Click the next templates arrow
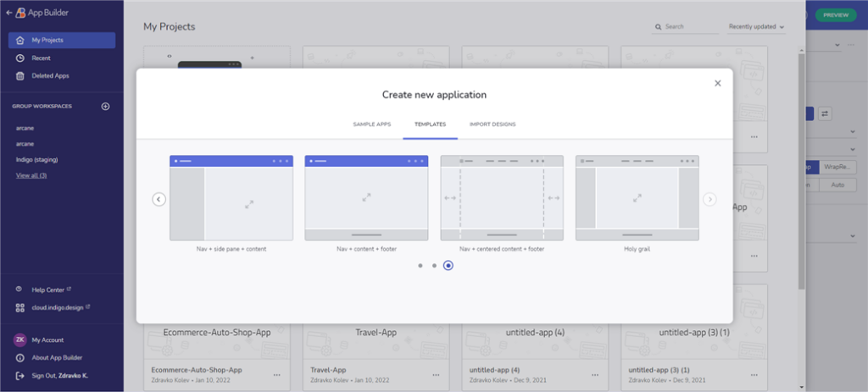868x392 pixels. coord(709,199)
